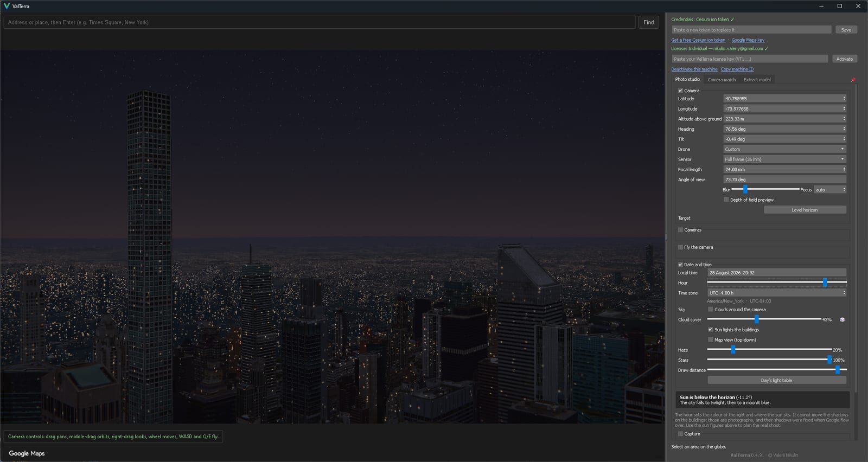
Task: Click the ValTerra logo in the title bar
Action: (7, 6)
